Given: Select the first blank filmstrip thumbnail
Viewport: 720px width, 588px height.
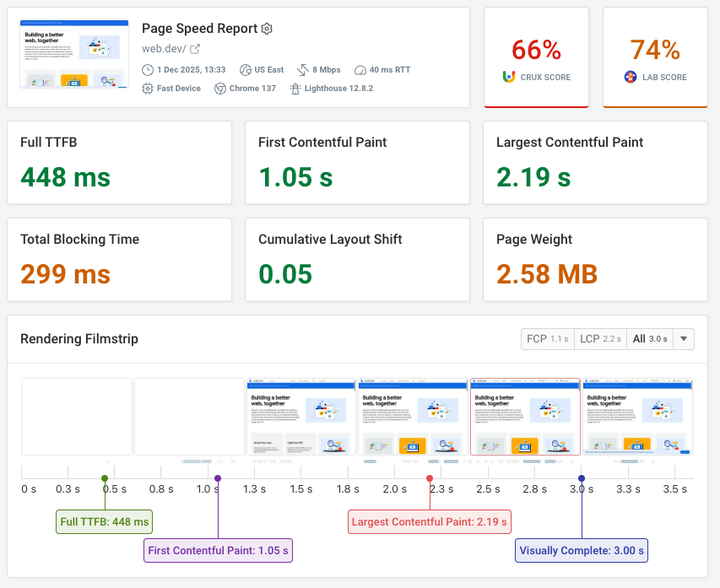Looking at the screenshot, I should click(76, 417).
